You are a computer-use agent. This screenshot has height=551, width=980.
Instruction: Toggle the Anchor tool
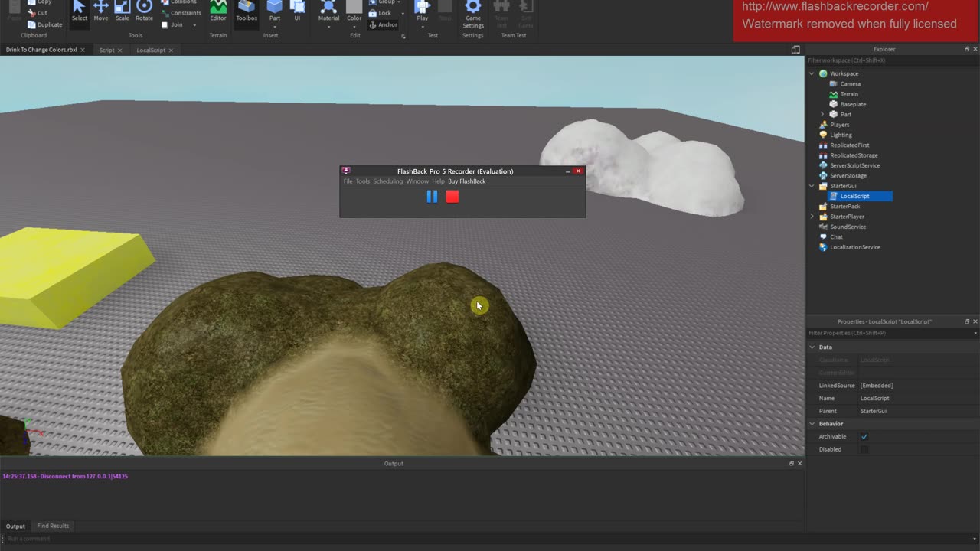coord(383,24)
